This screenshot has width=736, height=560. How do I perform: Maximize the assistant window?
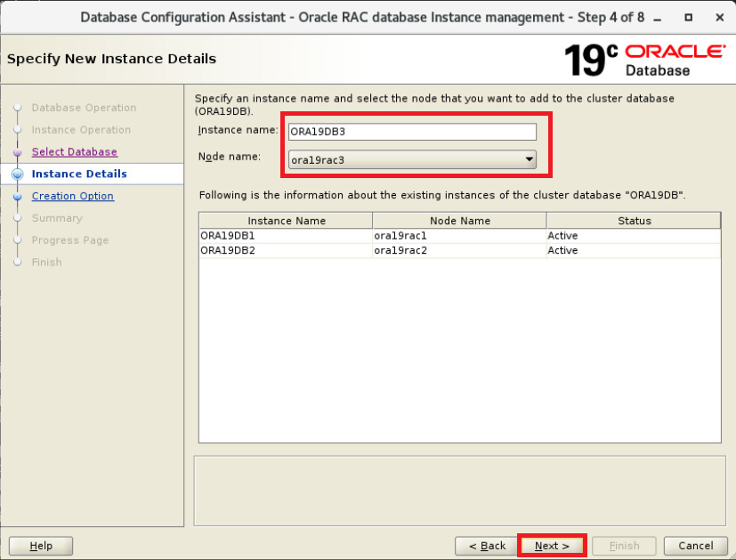688,18
